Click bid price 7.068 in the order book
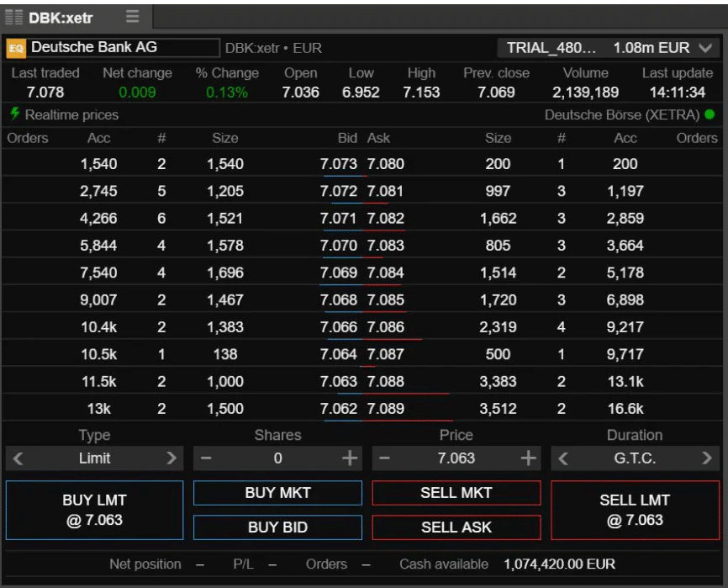The height and width of the screenshot is (588, 728). coord(339,300)
